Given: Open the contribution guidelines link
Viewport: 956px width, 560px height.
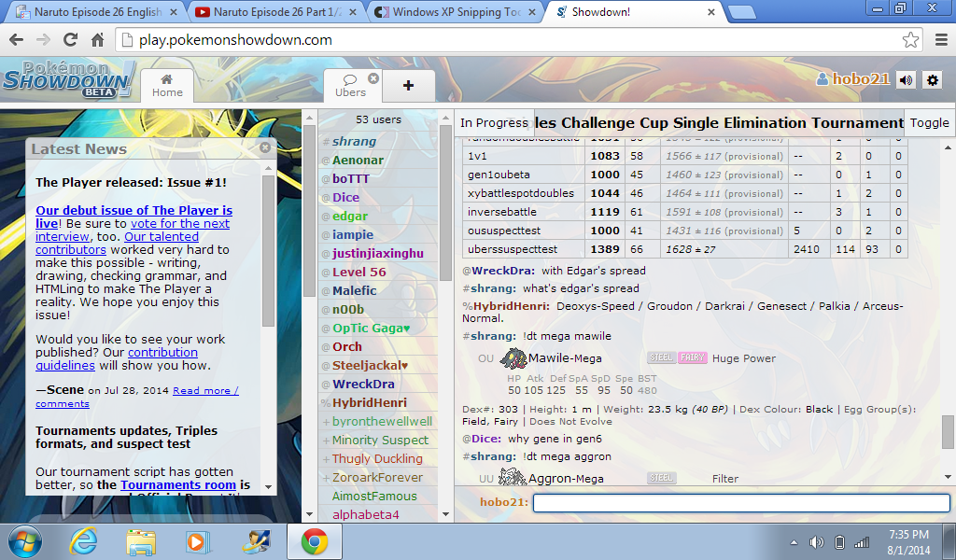Looking at the screenshot, I should pyautogui.click(x=117, y=359).
